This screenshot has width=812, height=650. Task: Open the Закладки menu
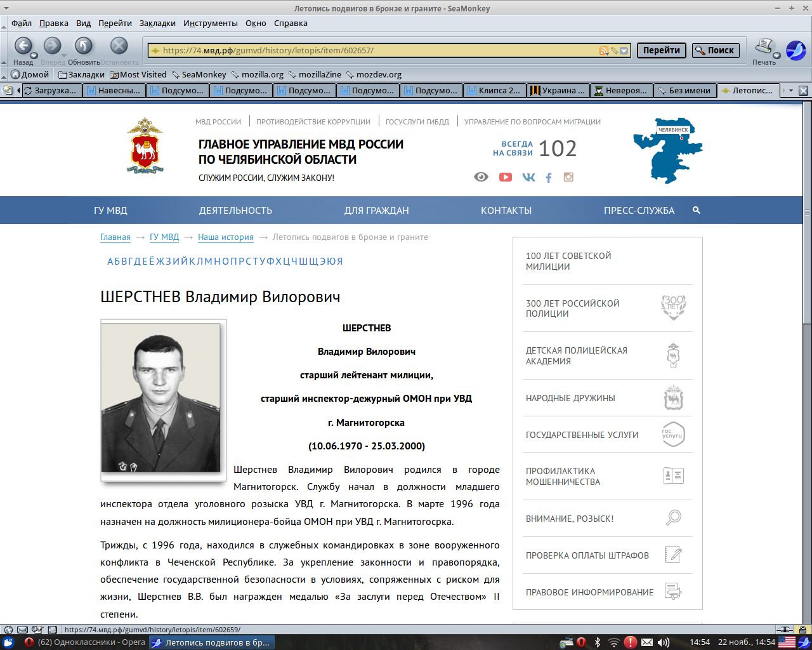point(157,23)
